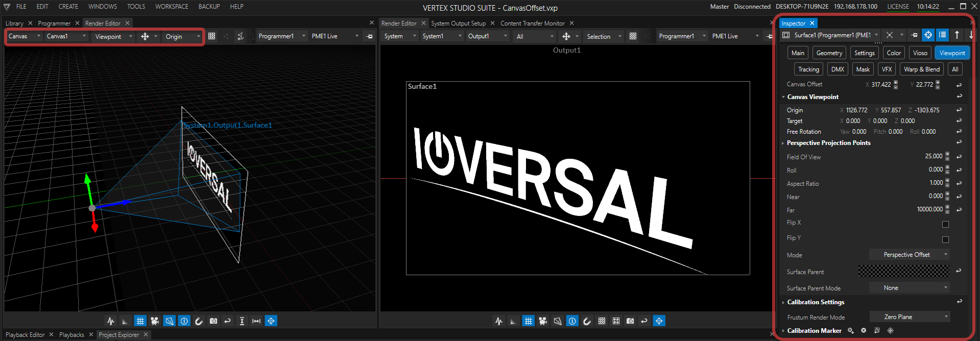The height and width of the screenshot is (341, 980).
Task: Toggle the grid icon in left render editor bottom toolbar
Action: (140, 321)
